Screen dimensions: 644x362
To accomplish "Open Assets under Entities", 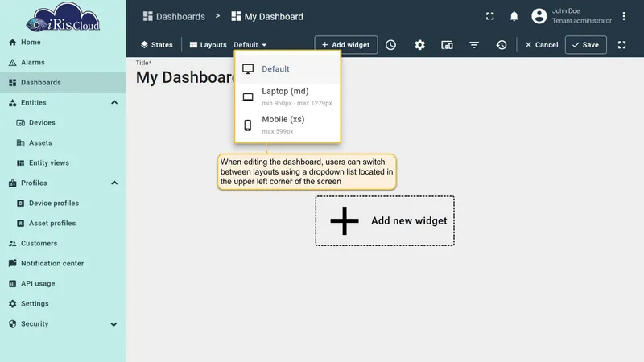I will [63, 143].
